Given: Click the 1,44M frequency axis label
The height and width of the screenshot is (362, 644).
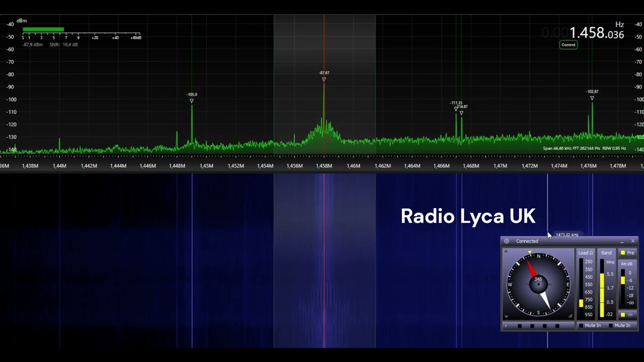Looking at the screenshot, I should tap(59, 166).
